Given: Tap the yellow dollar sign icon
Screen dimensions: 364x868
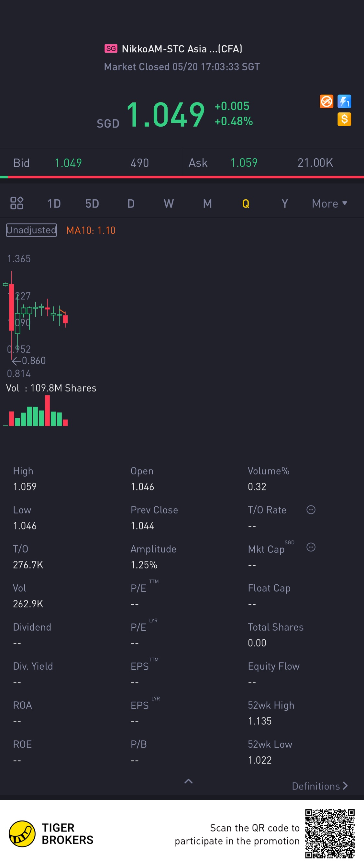Looking at the screenshot, I should tap(344, 119).
